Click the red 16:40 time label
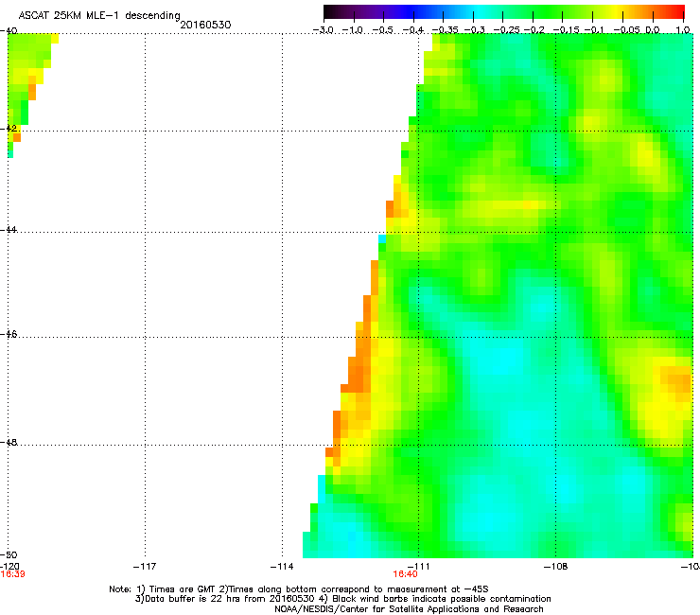The height and width of the screenshot is (615, 700). (406, 574)
